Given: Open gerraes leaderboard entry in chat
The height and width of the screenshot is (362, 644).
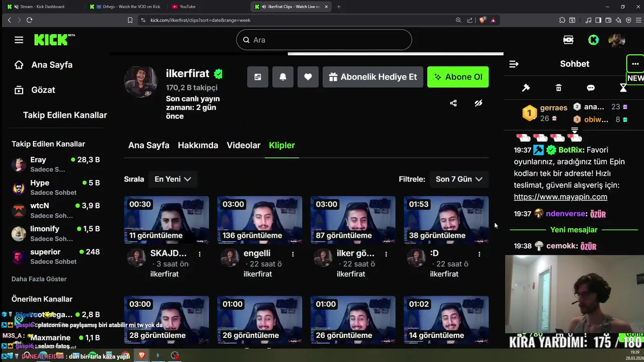Looking at the screenshot, I should click(x=544, y=113).
